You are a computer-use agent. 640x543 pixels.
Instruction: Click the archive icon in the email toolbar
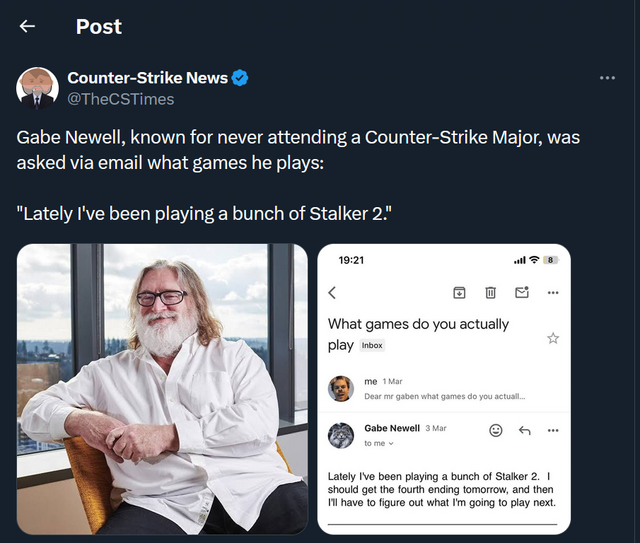(459, 292)
